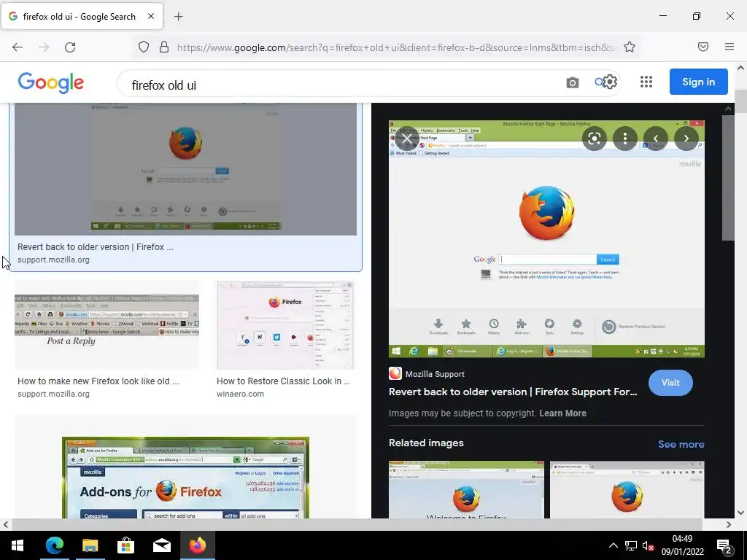Open Microsoft Store from the taskbar
This screenshot has height=560, width=747.
coord(125,545)
